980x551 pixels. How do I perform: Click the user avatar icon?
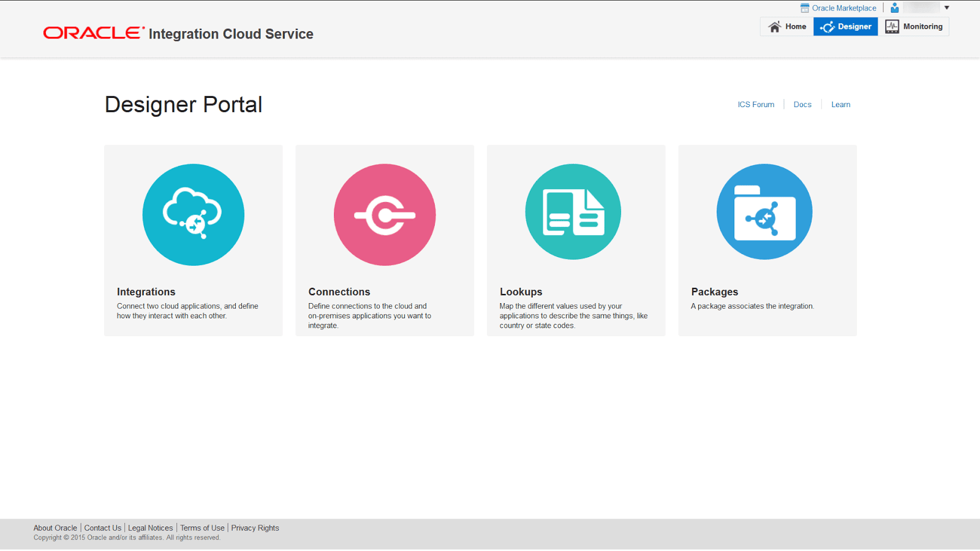click(x=895, y=7)
